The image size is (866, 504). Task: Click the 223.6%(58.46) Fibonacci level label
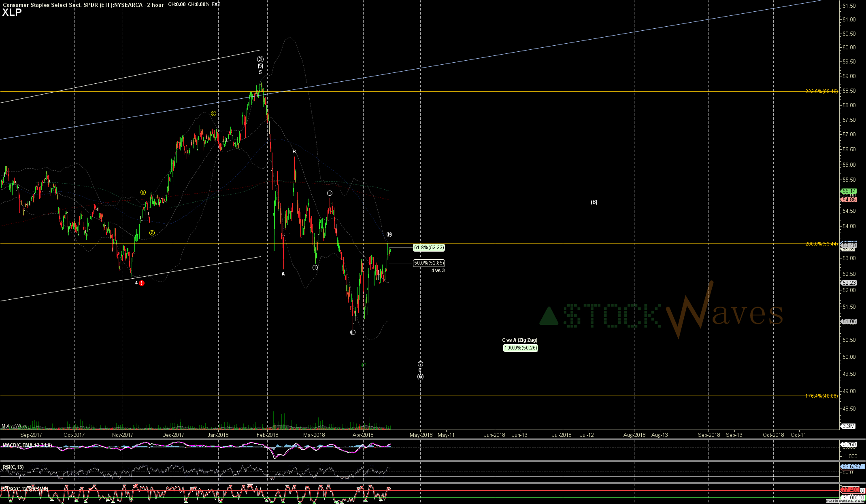(x=821, y=91)
